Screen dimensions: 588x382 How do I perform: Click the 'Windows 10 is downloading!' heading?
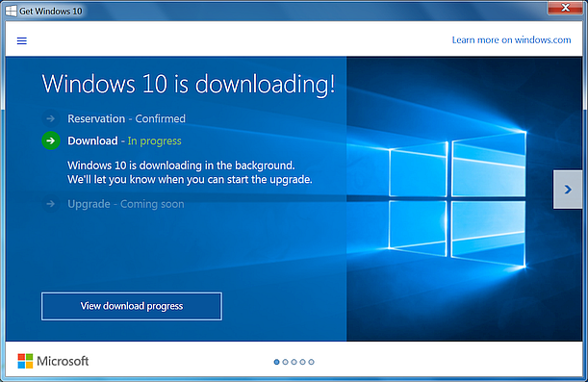click(189, 84)
